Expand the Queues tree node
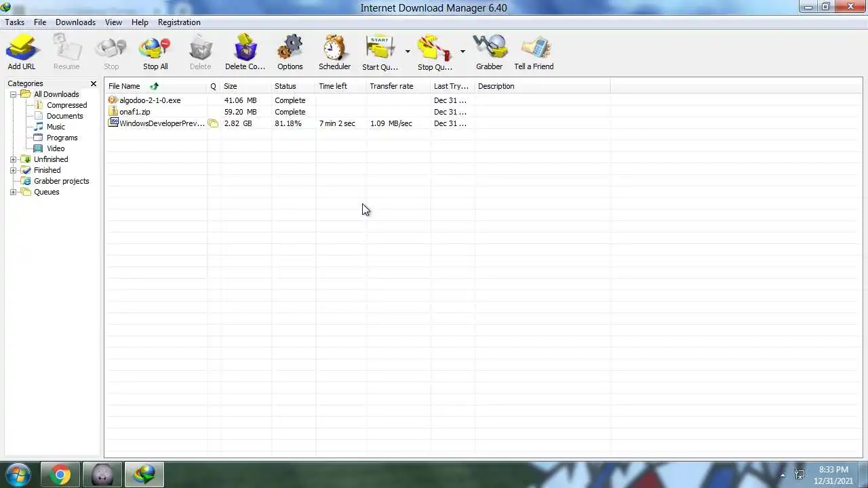The height and width of the screenshot is (488, 868). [x=13, y=192]
